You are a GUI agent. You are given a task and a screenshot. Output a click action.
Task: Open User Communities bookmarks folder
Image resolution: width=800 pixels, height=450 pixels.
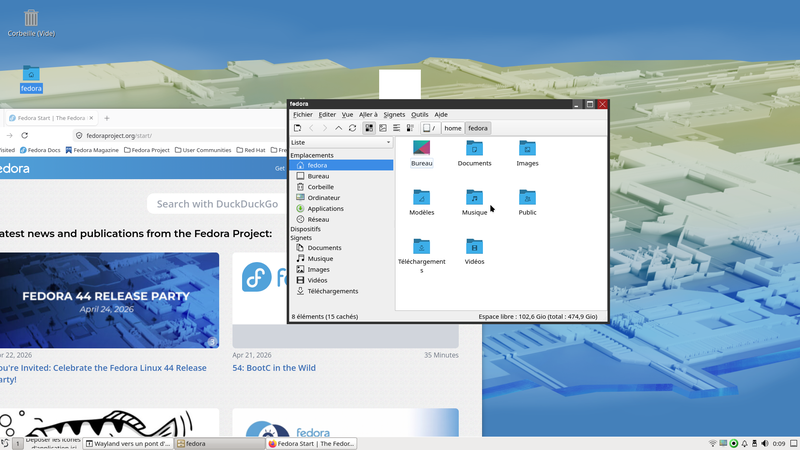point(203,150)
